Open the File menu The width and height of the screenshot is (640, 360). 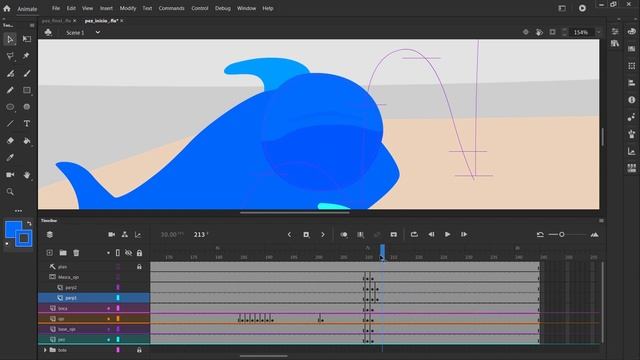click(56, 8)
